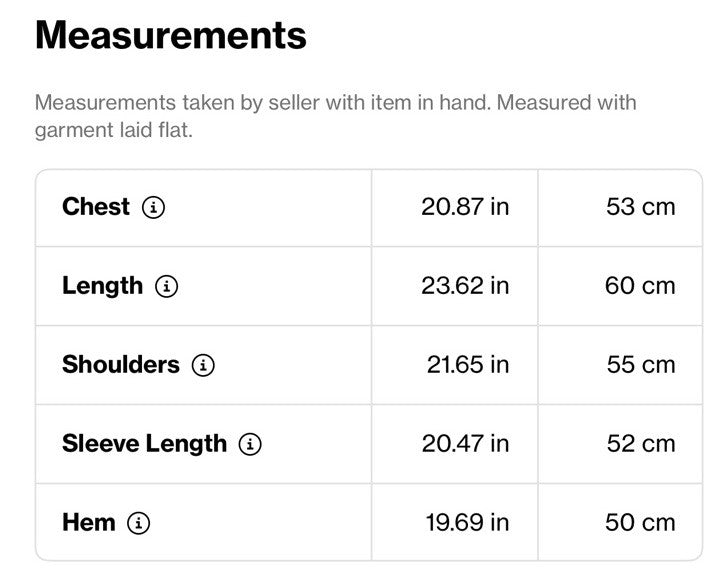This screenshot has height=573, width=711.
Task: Select the Chest row label
Action: 96,207
